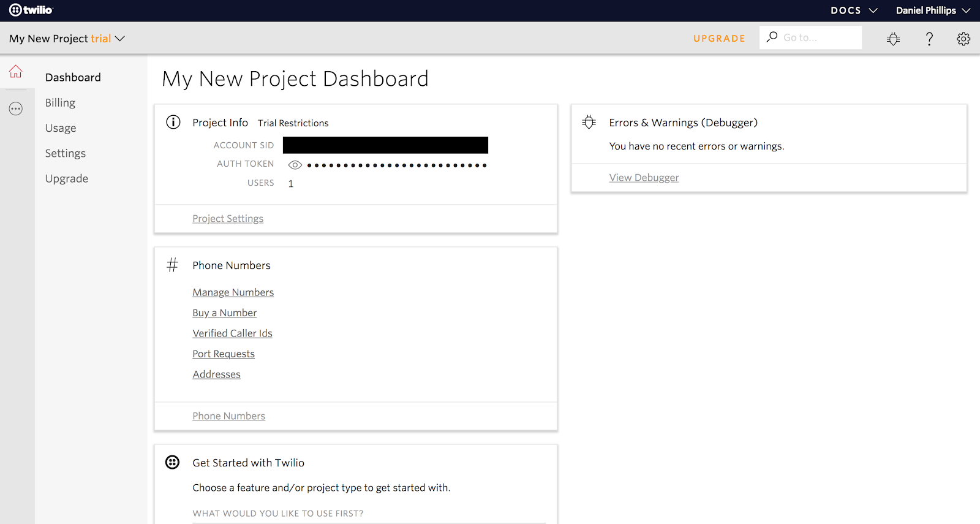Click the Get Started with Twilio heading
The image size is (980, 524).
249,463
